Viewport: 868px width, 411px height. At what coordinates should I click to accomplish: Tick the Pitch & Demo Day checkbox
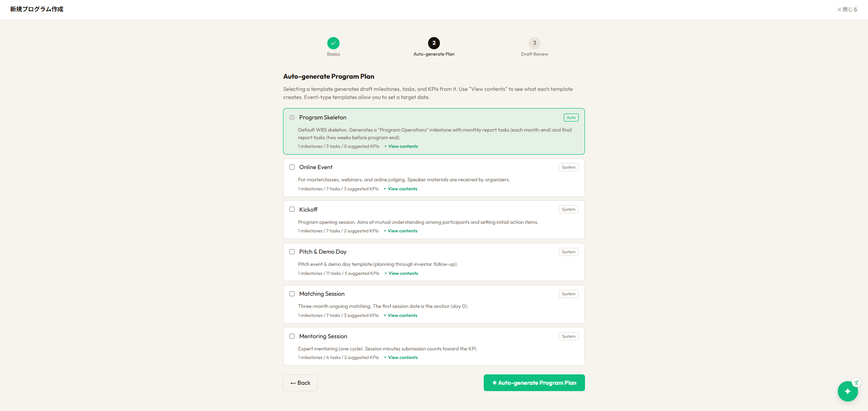[x=292, y=252]
